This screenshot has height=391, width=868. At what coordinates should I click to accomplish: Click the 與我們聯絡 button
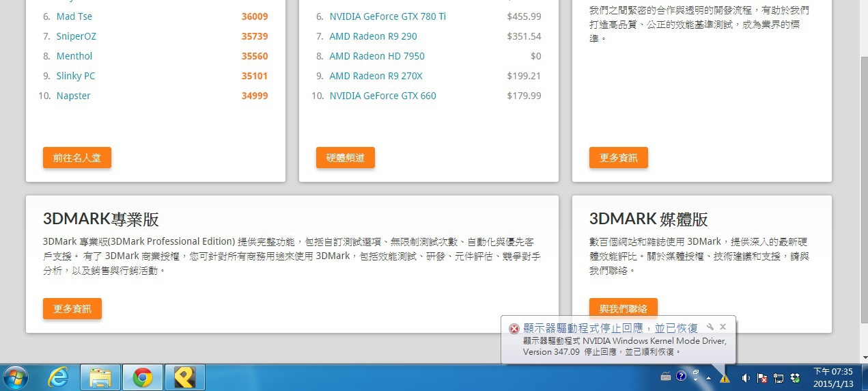coord(624,308)
